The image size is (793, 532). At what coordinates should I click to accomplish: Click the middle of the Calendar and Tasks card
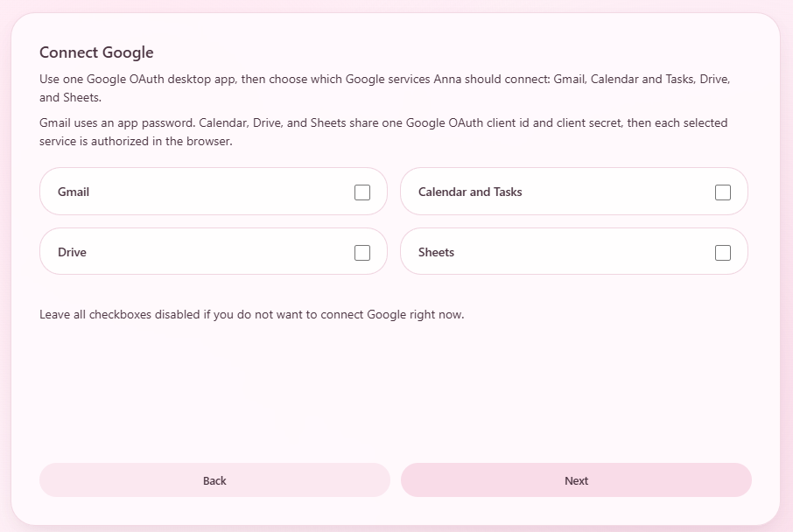pyautogui.click(x=574, y=192)
